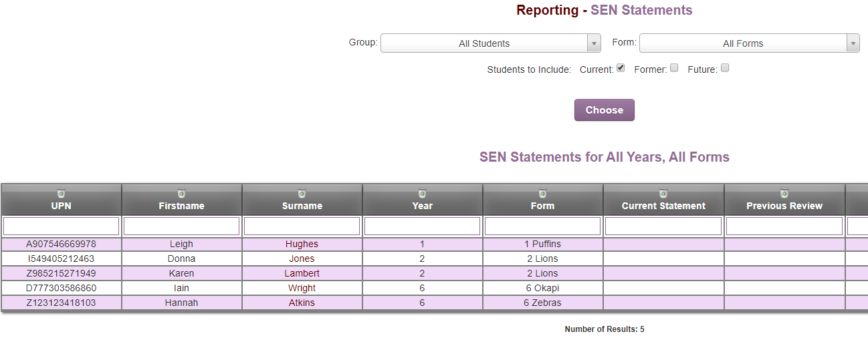Focus the Previous Review filter input box
The width and height of the screenshot is (868, 346).
[784, 226]
